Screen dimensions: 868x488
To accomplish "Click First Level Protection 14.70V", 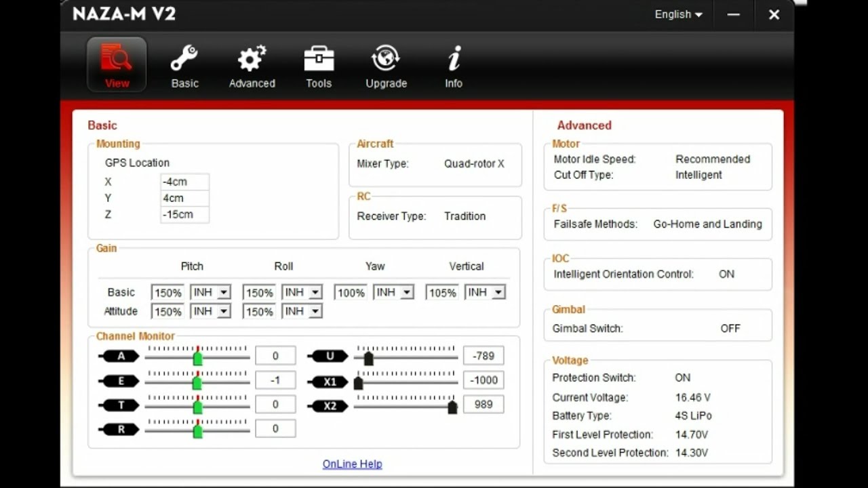I will click(x=692, y=434).
